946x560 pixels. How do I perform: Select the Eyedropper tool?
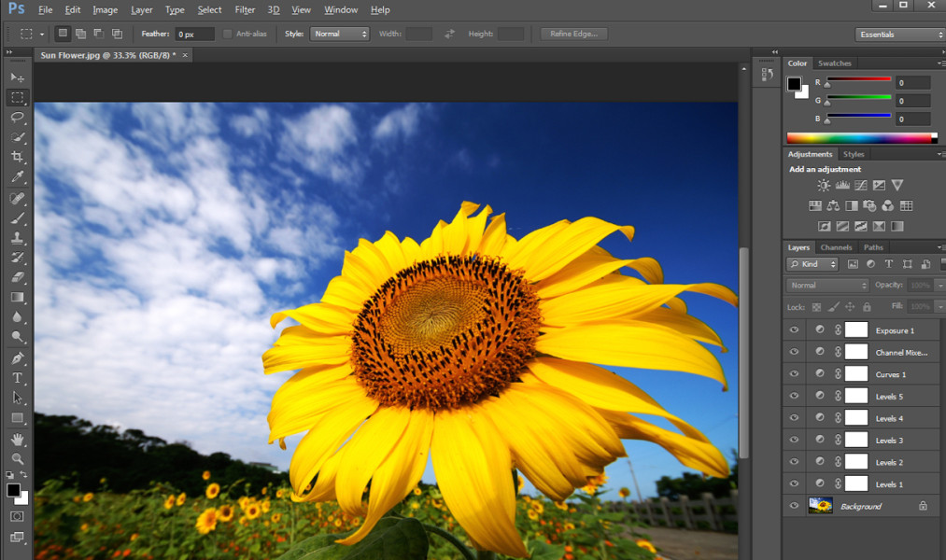17,176
